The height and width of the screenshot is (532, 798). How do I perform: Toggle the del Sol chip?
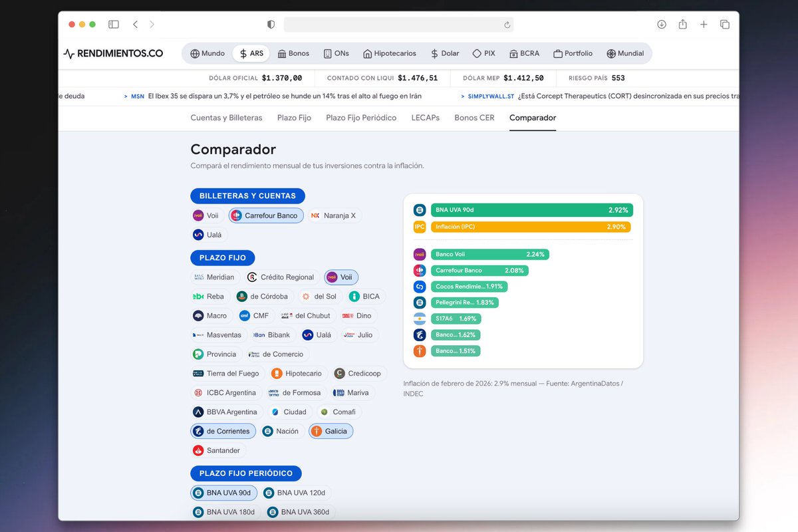[x=319, y=297]
